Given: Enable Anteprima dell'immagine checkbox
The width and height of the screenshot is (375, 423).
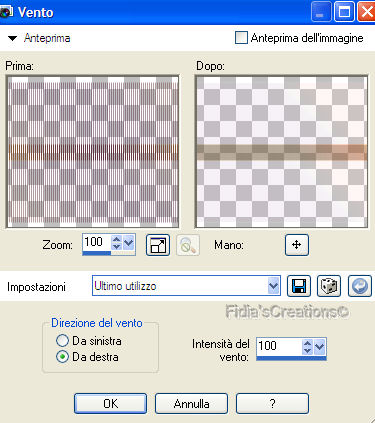Looking at the screenshot, I should (x=241, y=38).
